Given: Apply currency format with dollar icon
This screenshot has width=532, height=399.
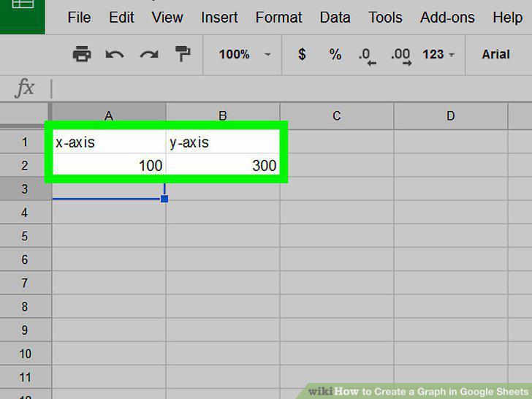Looking at the screenshot, I should [x=302, y=54].
